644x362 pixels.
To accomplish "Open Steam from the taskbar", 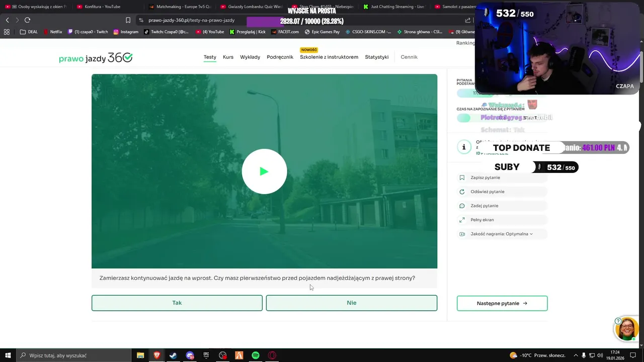I will 173,355.
